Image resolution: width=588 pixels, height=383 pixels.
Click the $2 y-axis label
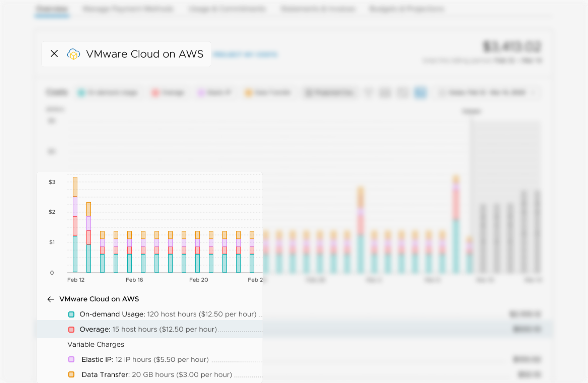pyautogui.click(x=52, y=212)
